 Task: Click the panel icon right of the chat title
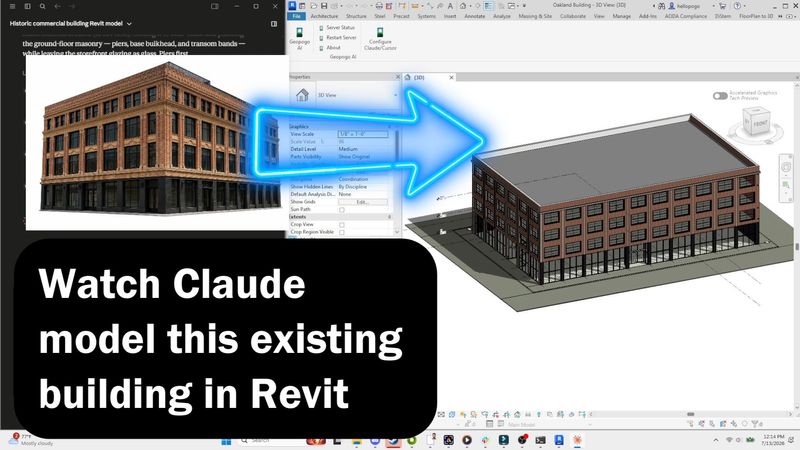pos(274,24)
